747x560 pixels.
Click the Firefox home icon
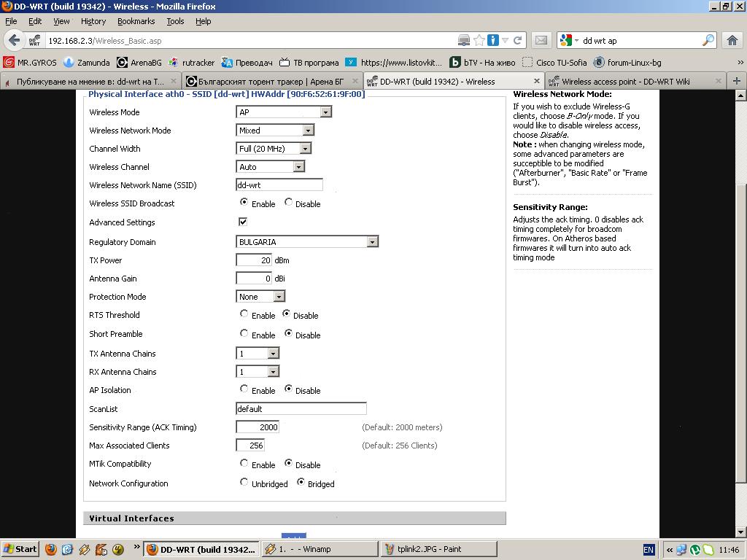pyautogui.click(x=732, y=40)
